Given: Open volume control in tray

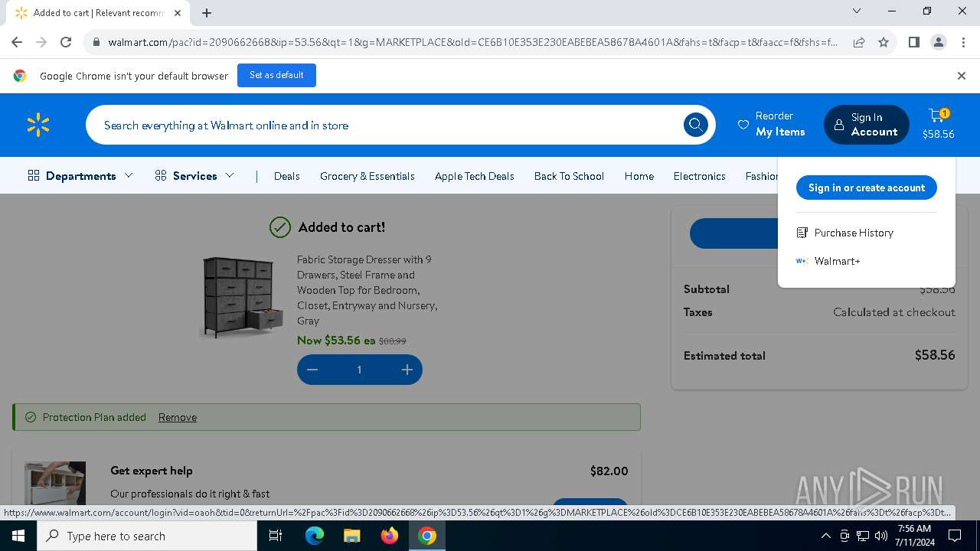Looking at the screenshot, I should (881, 536).
